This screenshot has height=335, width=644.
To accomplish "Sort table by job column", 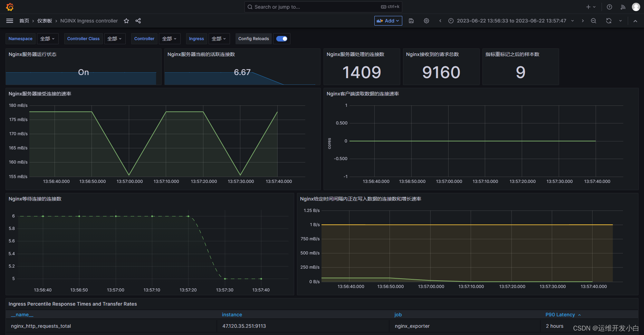I will [x=398, y=315].
